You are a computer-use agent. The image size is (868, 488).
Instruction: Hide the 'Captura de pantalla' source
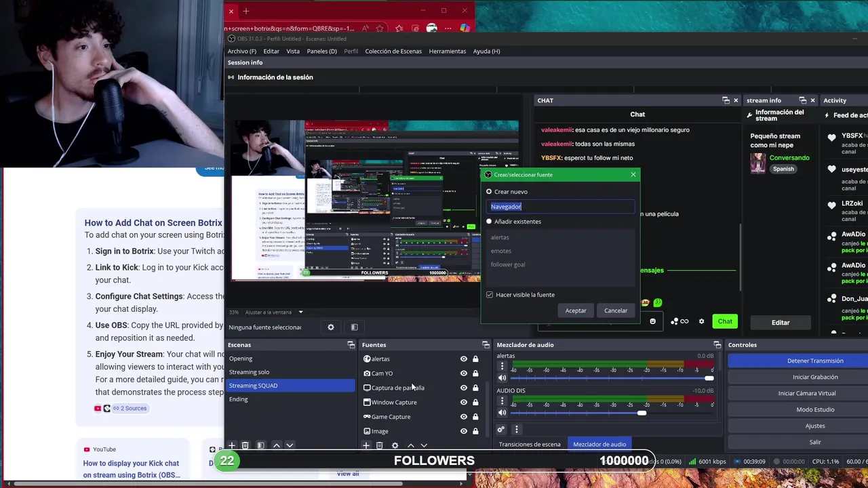464,388
